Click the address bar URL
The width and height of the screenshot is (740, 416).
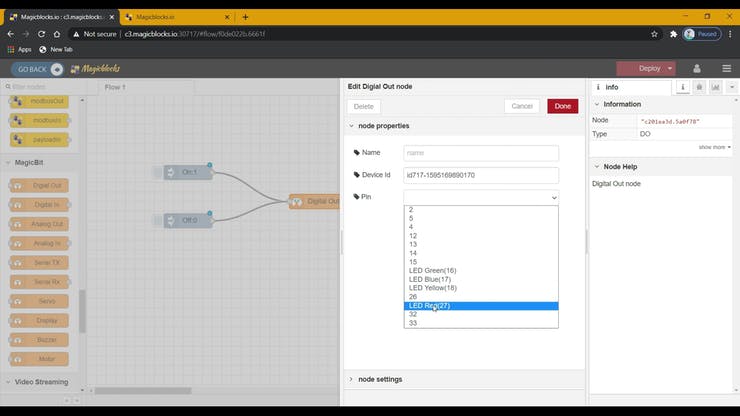pyautogui.click(x=194, y=34)
